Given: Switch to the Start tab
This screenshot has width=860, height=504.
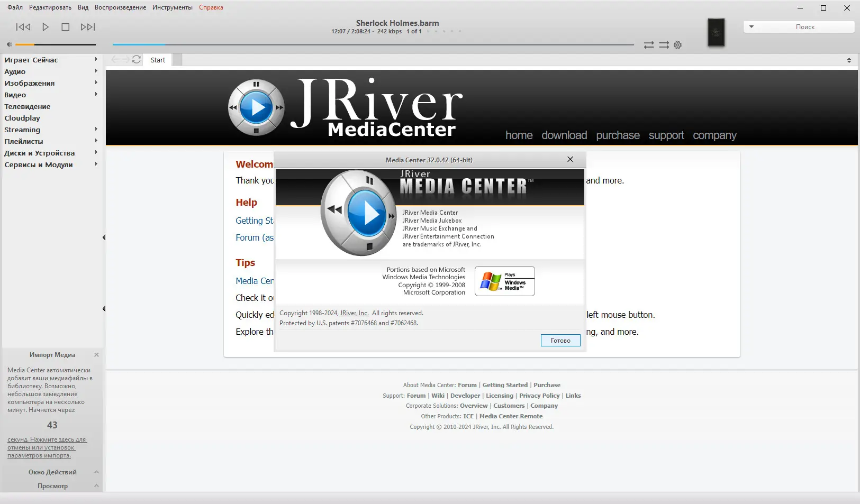Looking at the screenshot, I should point(158,60).
